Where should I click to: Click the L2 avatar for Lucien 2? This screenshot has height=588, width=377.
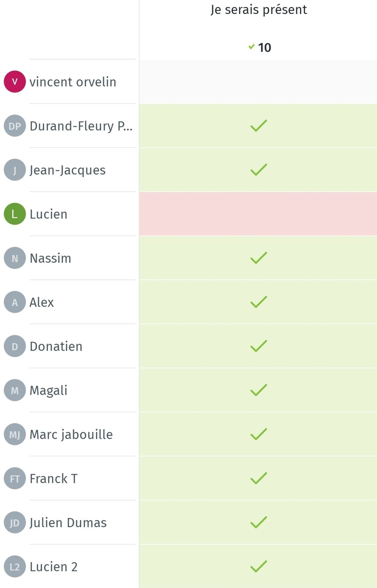pyautogui.click(x=15, y=567)
